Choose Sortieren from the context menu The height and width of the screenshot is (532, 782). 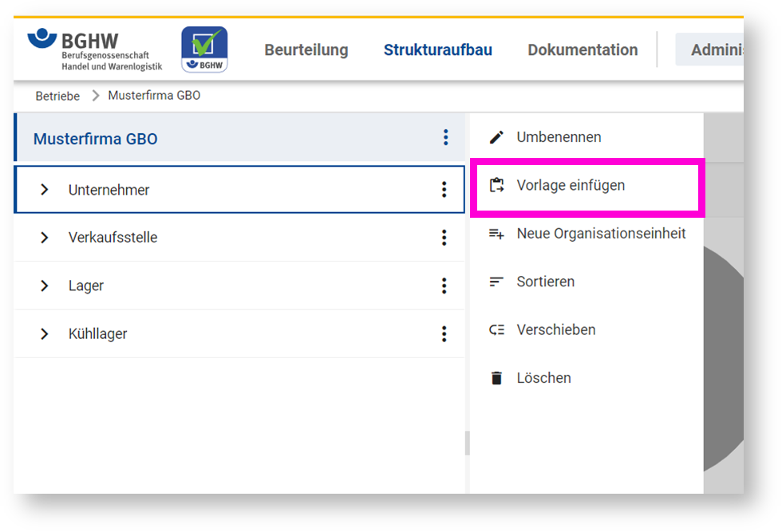point(545,282)
